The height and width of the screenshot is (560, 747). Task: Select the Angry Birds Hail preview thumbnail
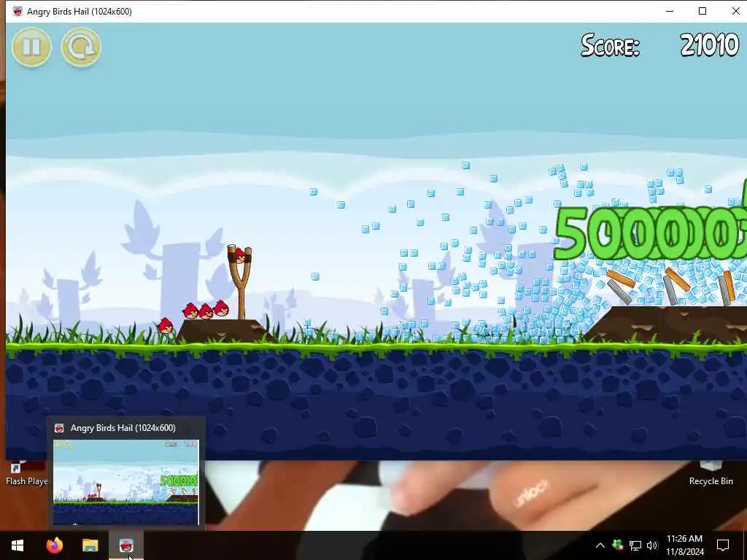point(125,481)
